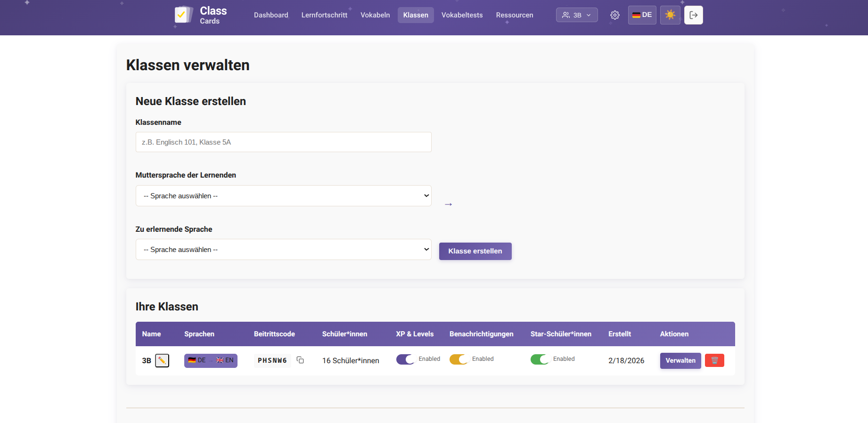Viewport: 868px width, 423px height.
Task: Go to the Vokabeltests tab
Action: tap(462, 15)
